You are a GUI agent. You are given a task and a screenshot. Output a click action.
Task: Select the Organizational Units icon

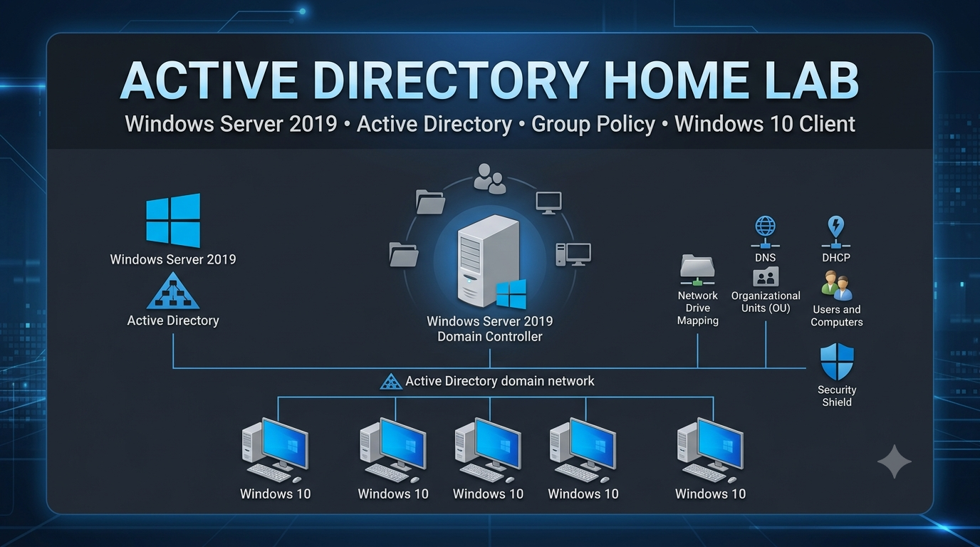[766, 276]
